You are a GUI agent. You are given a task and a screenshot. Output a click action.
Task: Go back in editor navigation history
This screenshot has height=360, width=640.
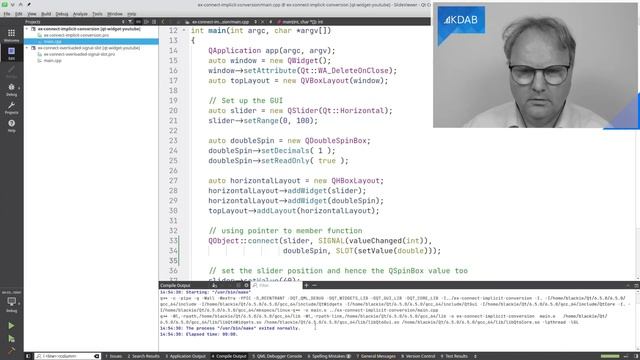(x=163, y=22)
